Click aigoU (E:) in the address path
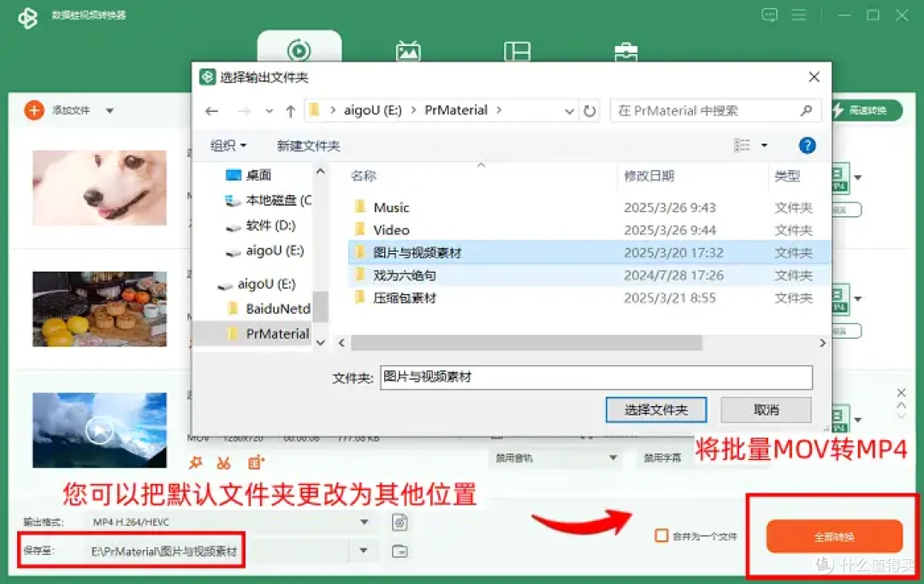The image size is (924, 584). 372,110
